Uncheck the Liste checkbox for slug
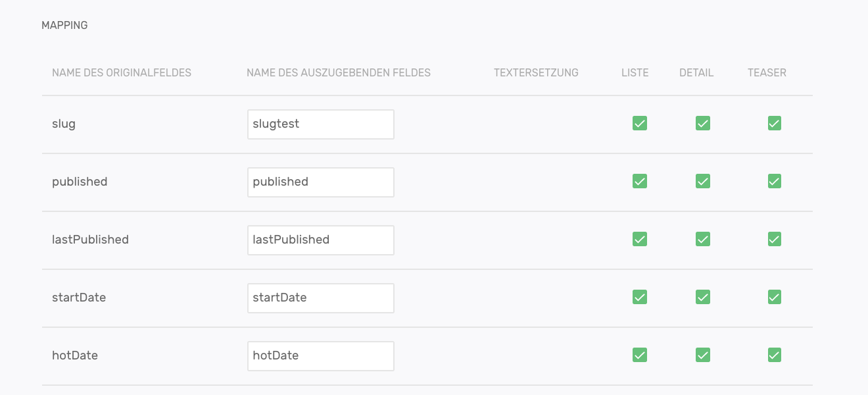 (639, 123)
